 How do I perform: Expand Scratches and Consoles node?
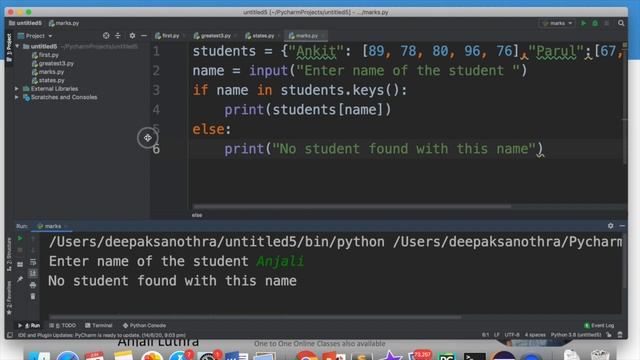tap(17, 97)
